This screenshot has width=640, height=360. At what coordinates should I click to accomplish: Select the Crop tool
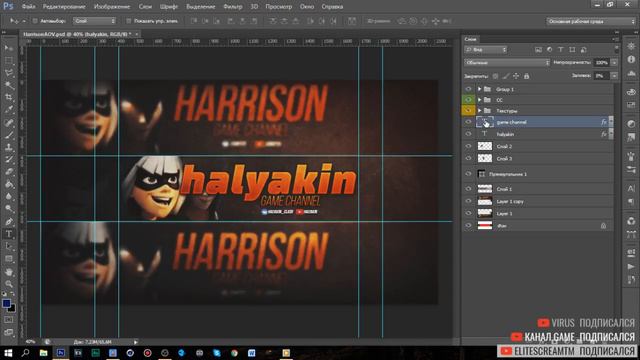[9, 97]
